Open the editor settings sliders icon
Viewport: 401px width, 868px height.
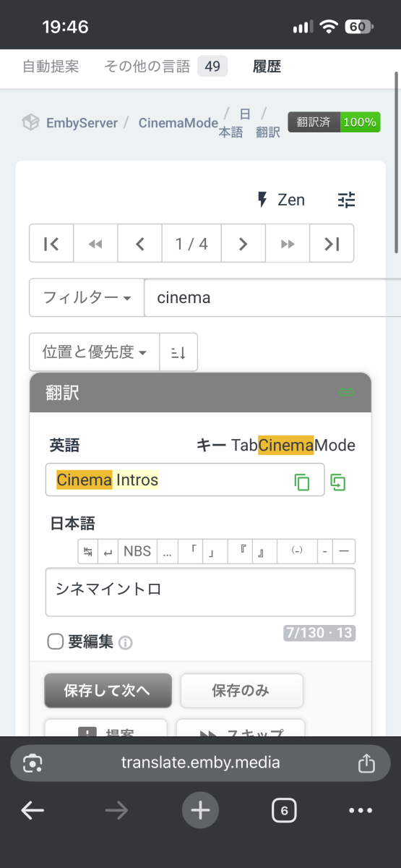pyautogui.click(x=347, y=200)
